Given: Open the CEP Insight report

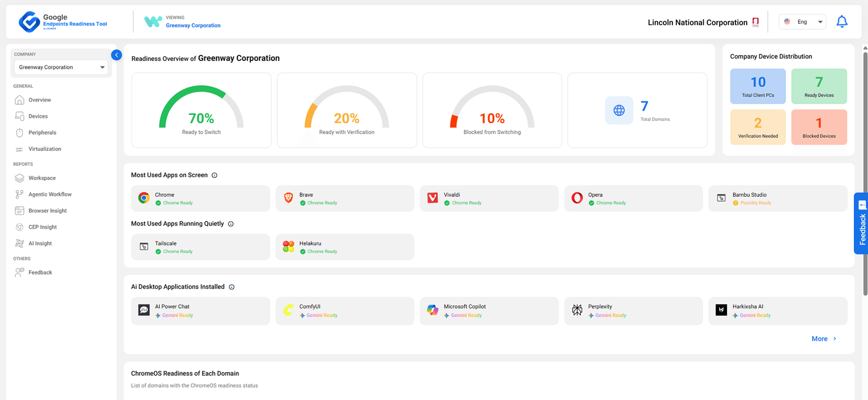Looking at the screenshot, I should [x=43, y=227].
